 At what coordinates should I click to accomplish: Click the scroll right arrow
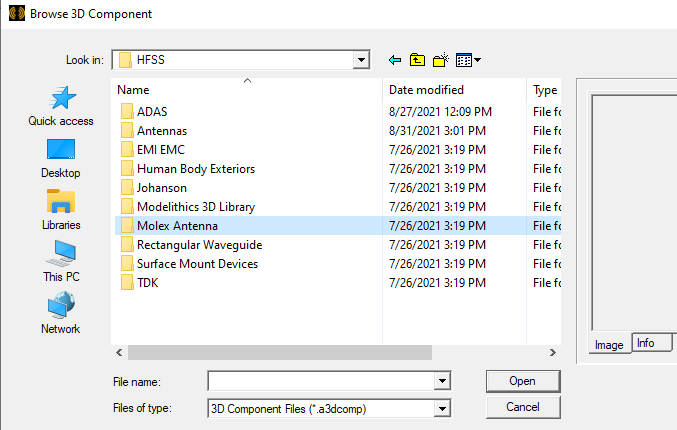click(x=553, y=352)
